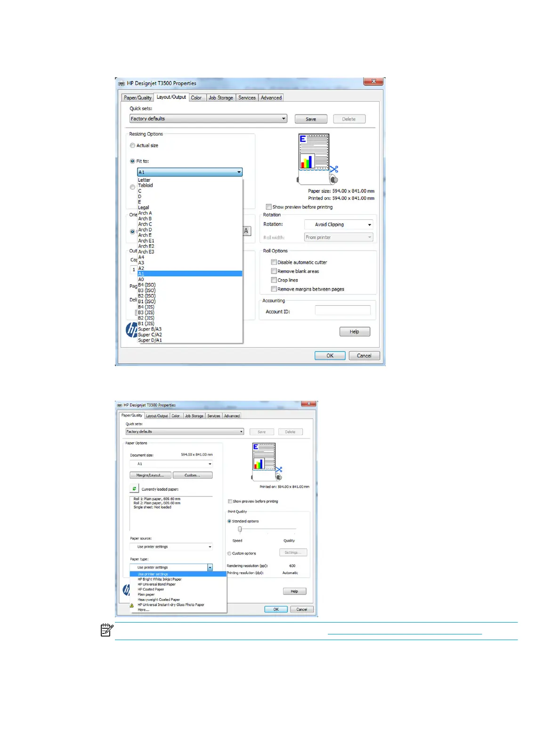Screen dimensions: 560x746
Task: Open Job Storage tab in the upper dialog
Action: coord(221,98)
